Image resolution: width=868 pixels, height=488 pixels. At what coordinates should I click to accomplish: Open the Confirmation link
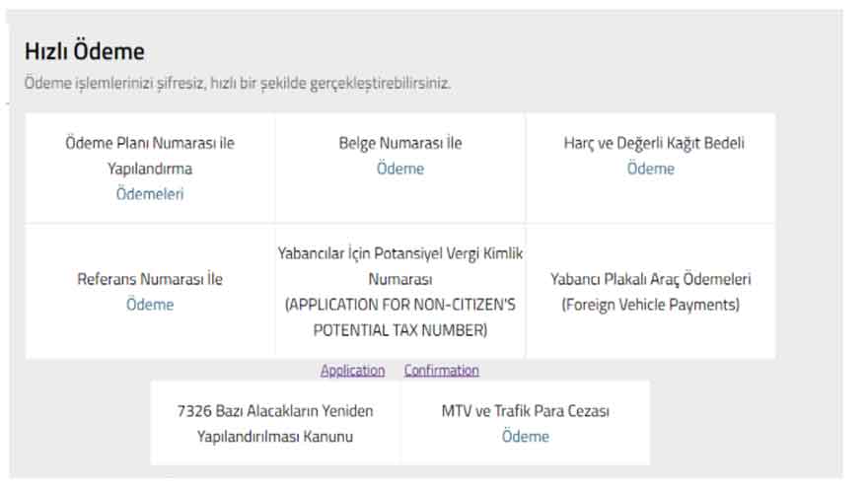point(441,370)
